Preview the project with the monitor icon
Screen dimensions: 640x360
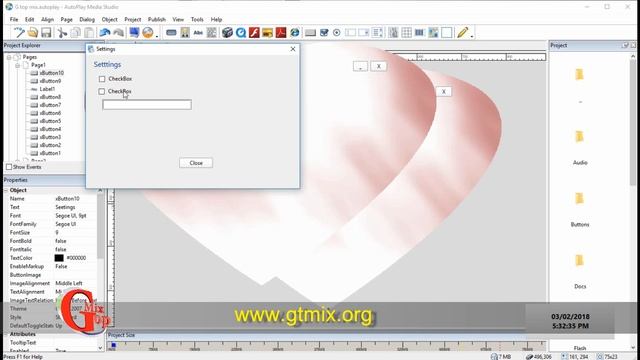tap(134, 33)
